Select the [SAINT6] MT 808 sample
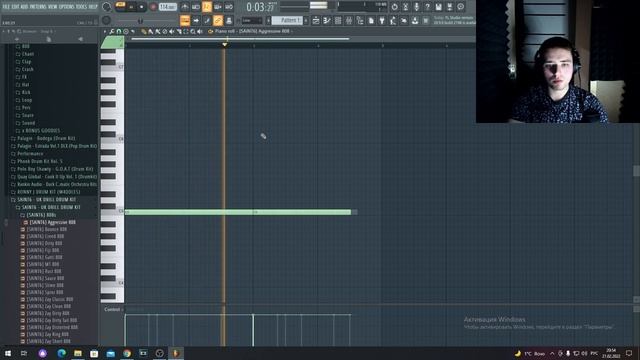The height and width of the screenshot is (360, 640). 42,264
